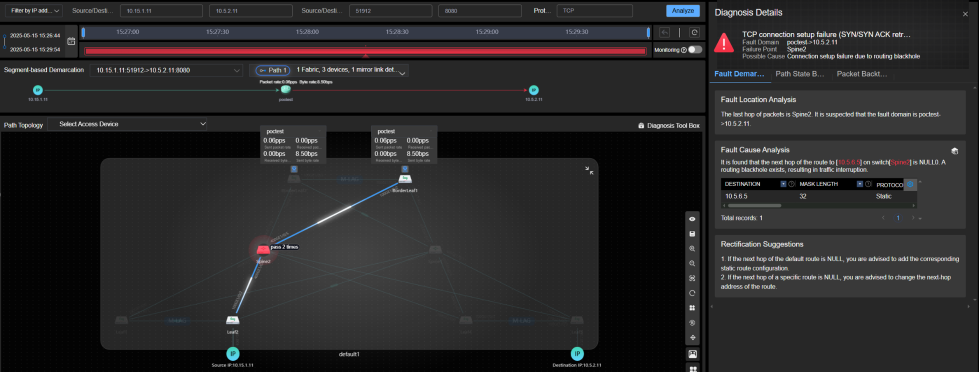Click the Analyze button
Image resolution: width=979 pixels, height=372 pixels.
click(x=683, y=11)
